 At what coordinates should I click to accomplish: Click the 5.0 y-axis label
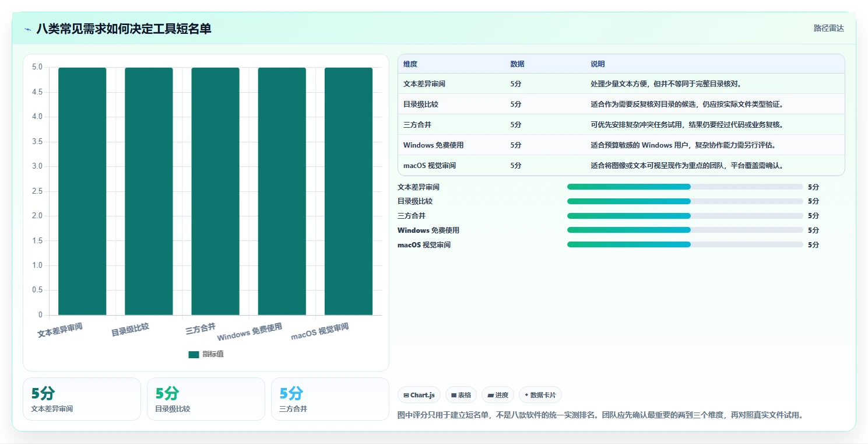click(x=37, y=67)
